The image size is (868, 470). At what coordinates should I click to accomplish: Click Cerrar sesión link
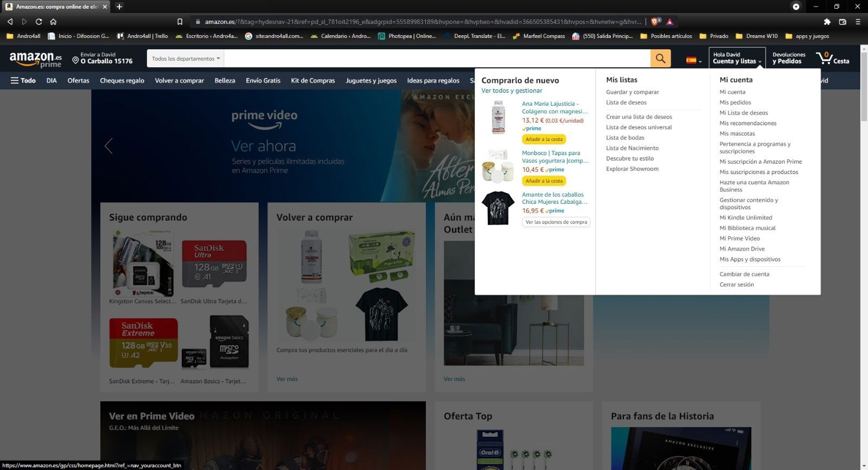coord(737,285)
